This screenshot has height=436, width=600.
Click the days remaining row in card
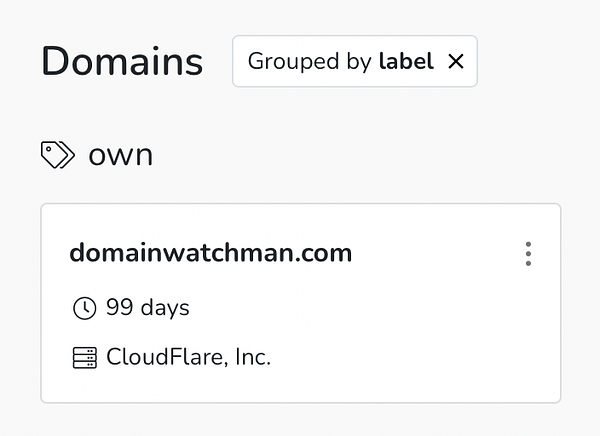(x=132, y=308)
